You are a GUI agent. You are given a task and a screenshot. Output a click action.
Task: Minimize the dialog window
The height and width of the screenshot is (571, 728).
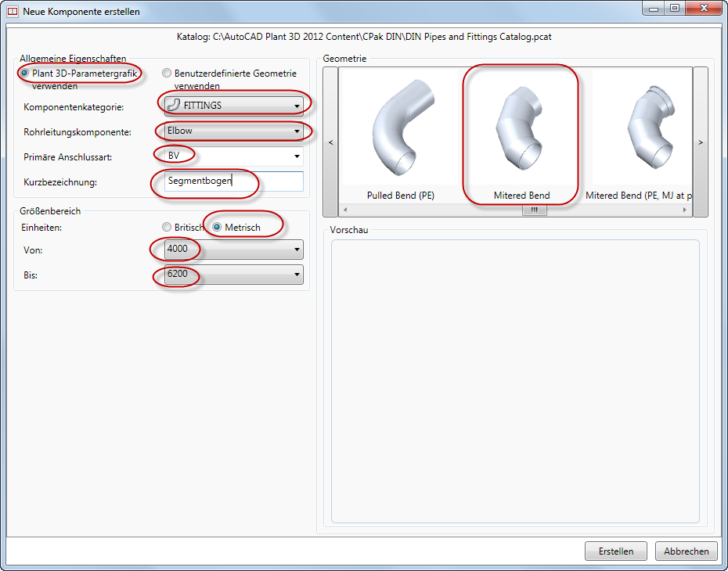654,8
